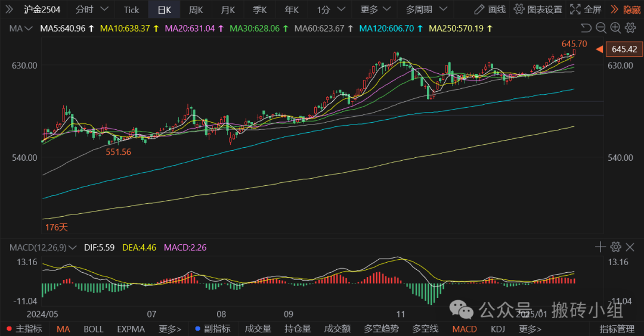Enter fullscreen mode 全屏
Image resolution: width=644 pixels, height=336 pixels.
click(586, 10)
